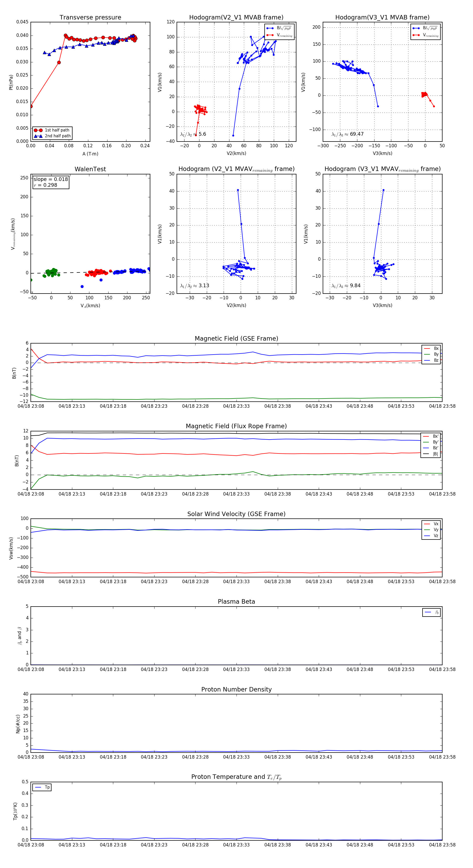Click 'Proton Temperature and Te/Tp' title
The image size is (473, 868).
coord(236,777)
